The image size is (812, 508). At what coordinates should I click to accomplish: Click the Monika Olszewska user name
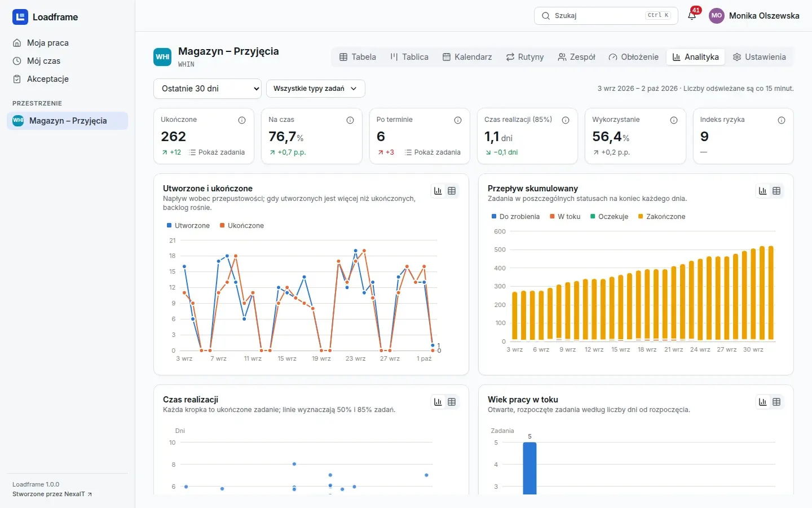[764, 16]
